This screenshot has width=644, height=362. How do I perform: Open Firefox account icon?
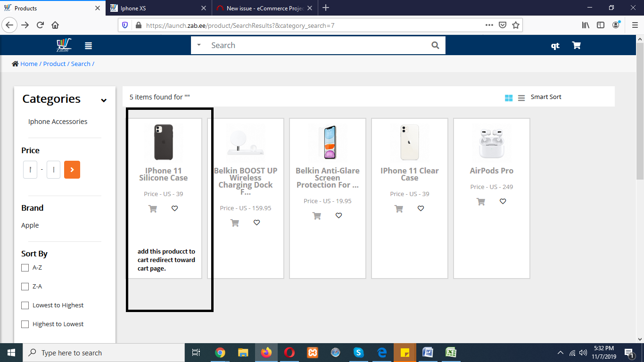(616, 25)
